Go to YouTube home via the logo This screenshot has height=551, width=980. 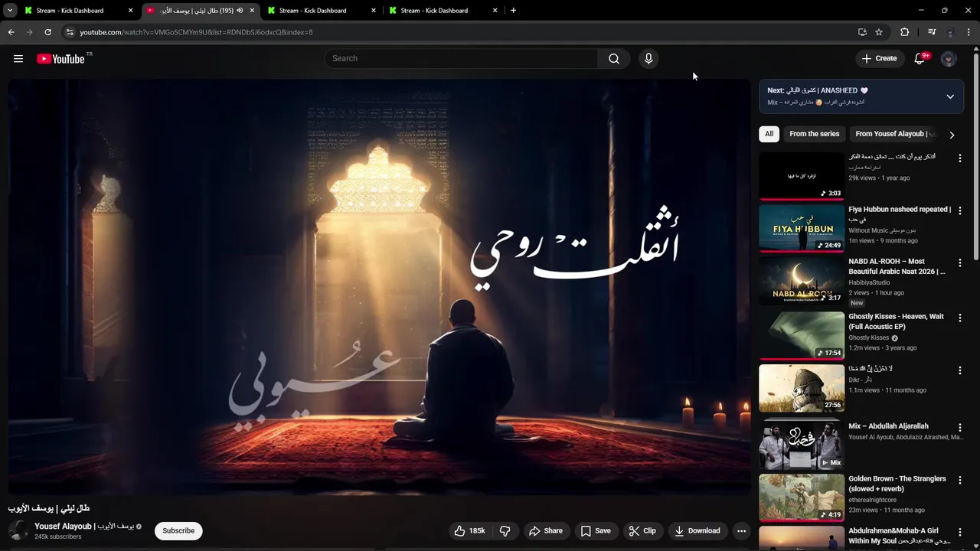[x=60, y=59]
